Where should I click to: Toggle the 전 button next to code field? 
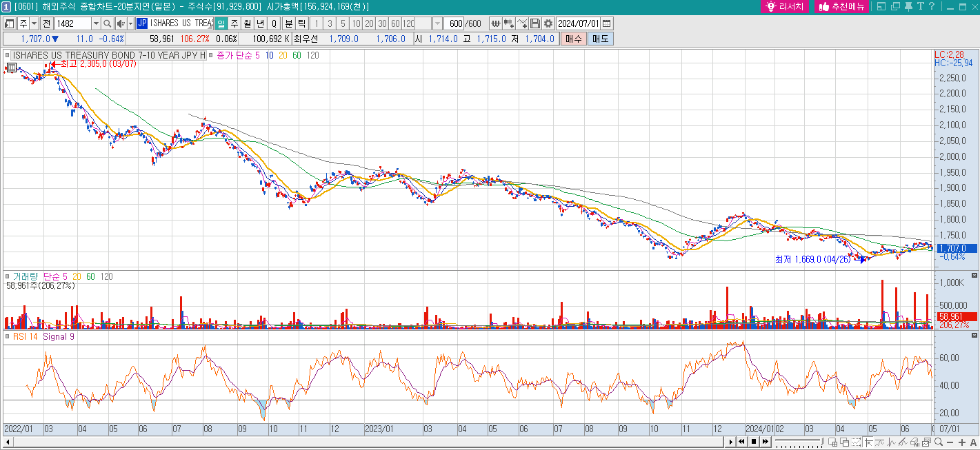(x=47, y=23)
